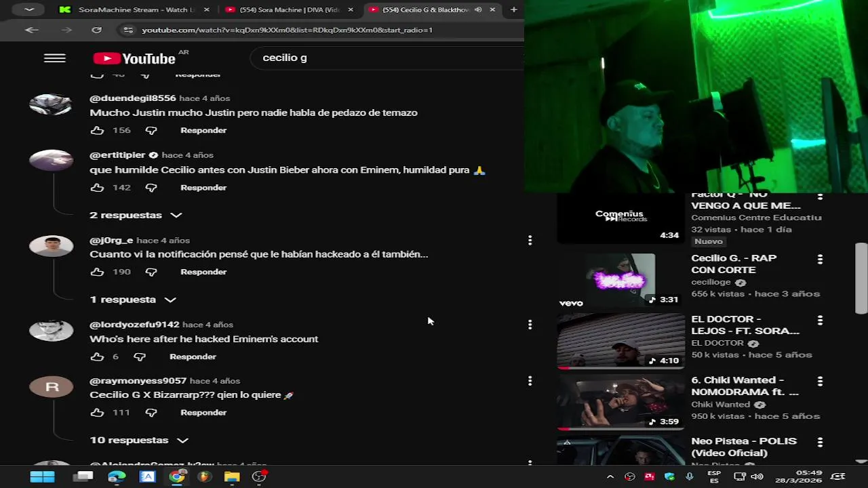Viewport: 868px width, 488px height.
Task: Open Windows Start menu
Action: 42,476
